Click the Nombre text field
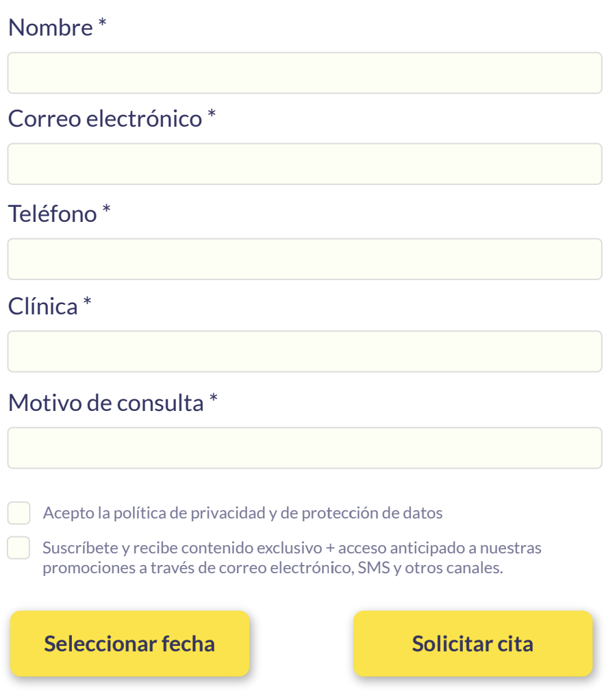615x700 pixels. coord(305,73)
